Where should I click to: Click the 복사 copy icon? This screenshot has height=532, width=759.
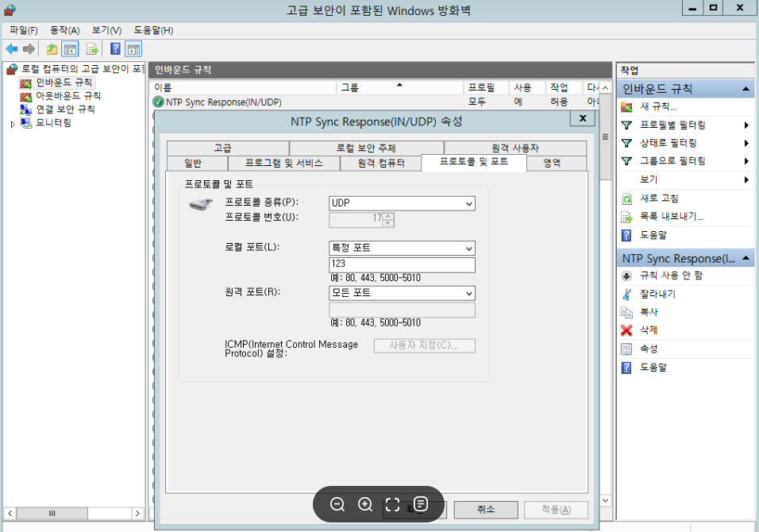[627, 312]
